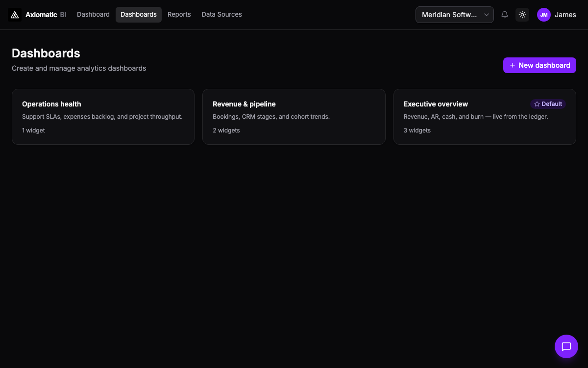Expand the user menu next to James
Viewport: 588px width, 368px height.
(x=557, y=15)
